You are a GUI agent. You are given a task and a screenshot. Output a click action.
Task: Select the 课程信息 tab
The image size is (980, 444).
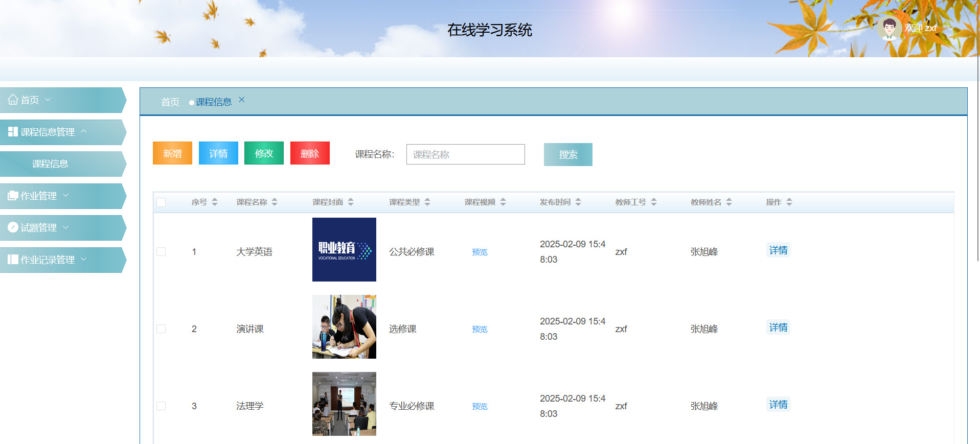213,102
